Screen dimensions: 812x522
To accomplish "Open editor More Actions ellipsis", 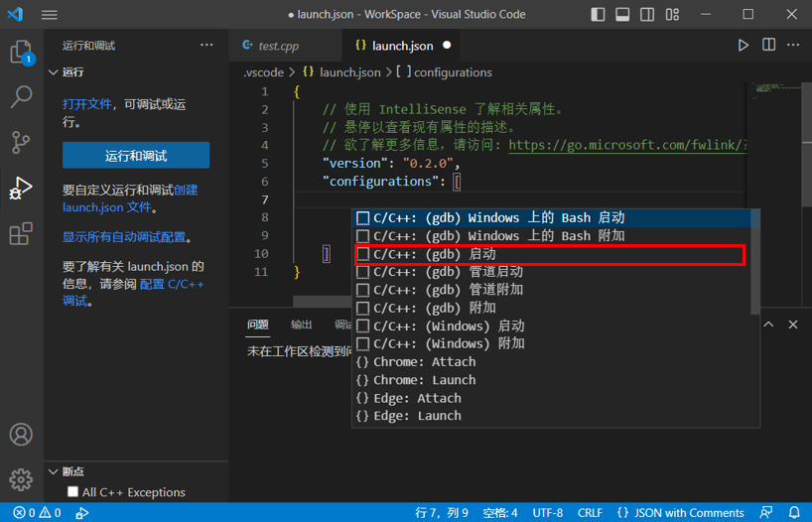I will pyautogui.click(x=793, y=45).
